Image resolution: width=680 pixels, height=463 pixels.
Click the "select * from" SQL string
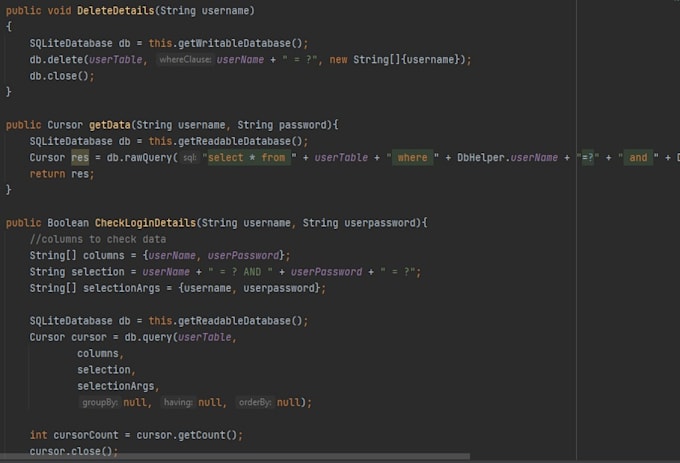pos(247,157)
